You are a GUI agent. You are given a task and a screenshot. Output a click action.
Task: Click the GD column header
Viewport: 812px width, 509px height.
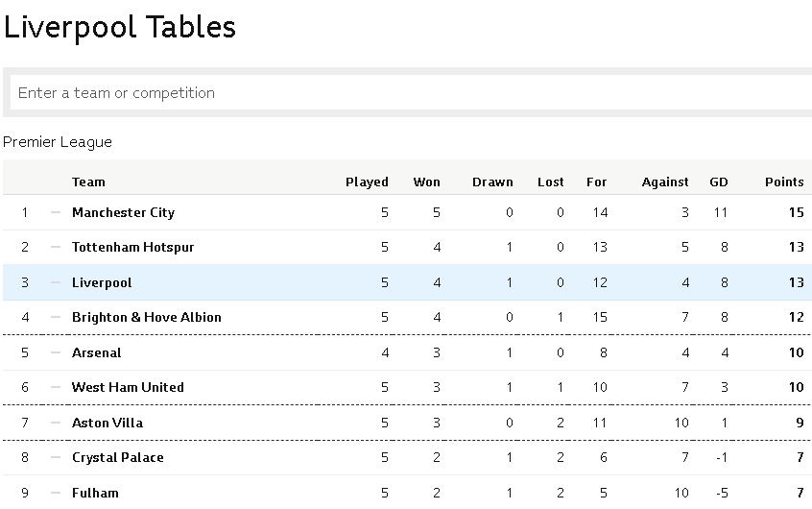click(719, 182)
